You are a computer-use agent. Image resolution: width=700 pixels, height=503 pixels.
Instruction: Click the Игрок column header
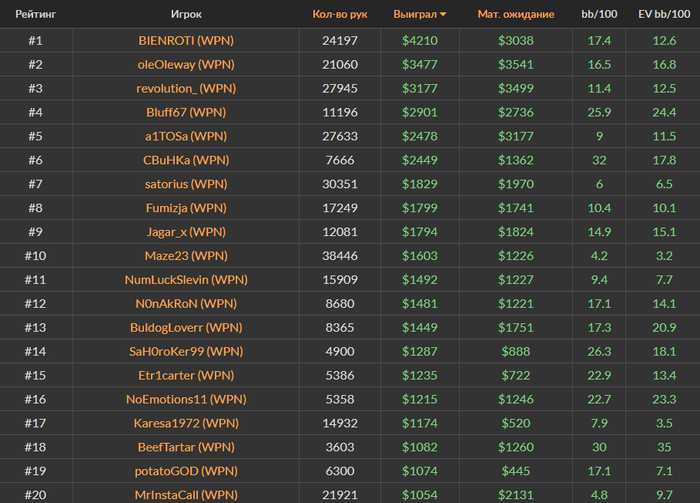[x=186, y=14]
